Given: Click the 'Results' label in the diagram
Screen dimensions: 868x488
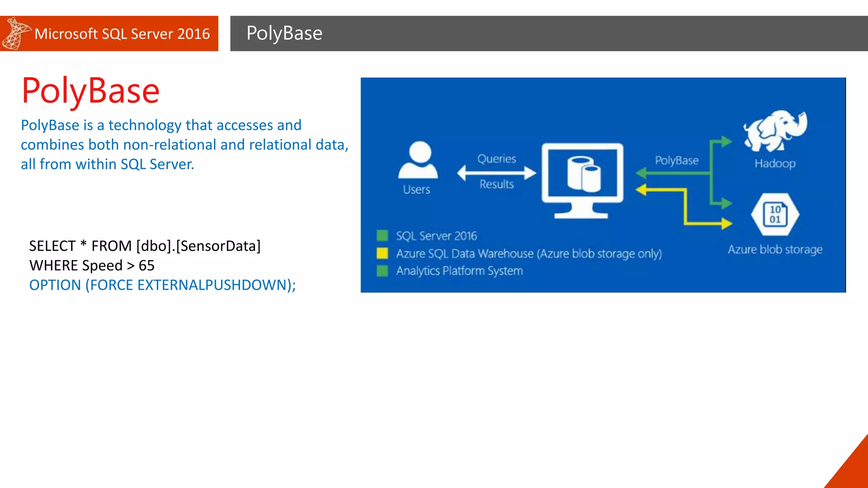Looking at the screenshot, I should pos(497,184).
